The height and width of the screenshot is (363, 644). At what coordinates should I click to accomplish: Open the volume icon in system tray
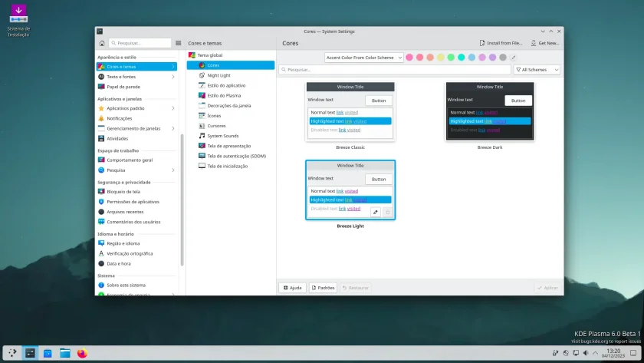tap(586, 353)
